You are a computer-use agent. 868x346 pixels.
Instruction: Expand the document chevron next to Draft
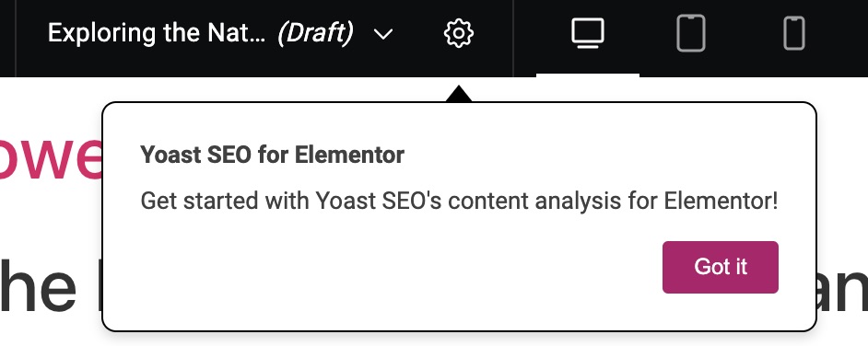[383, 34]
